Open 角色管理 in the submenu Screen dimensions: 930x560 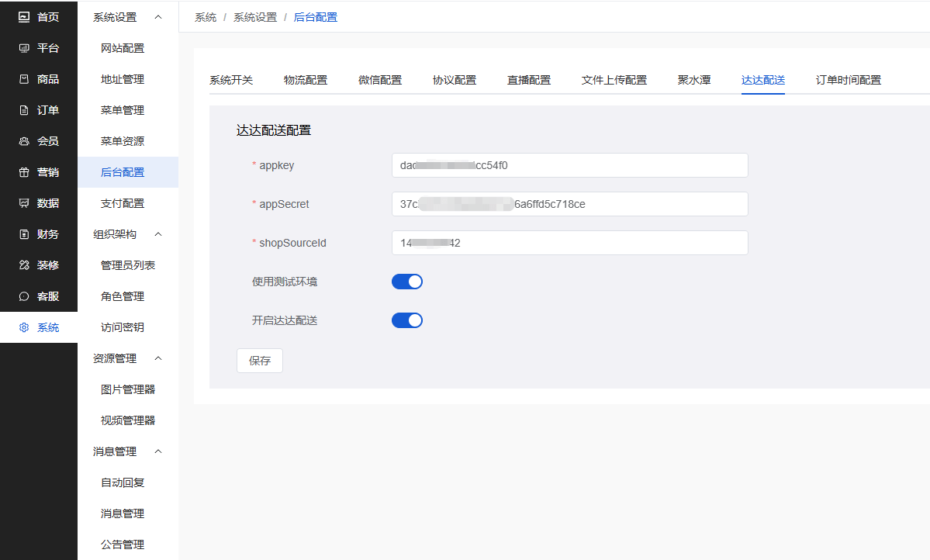128,296
